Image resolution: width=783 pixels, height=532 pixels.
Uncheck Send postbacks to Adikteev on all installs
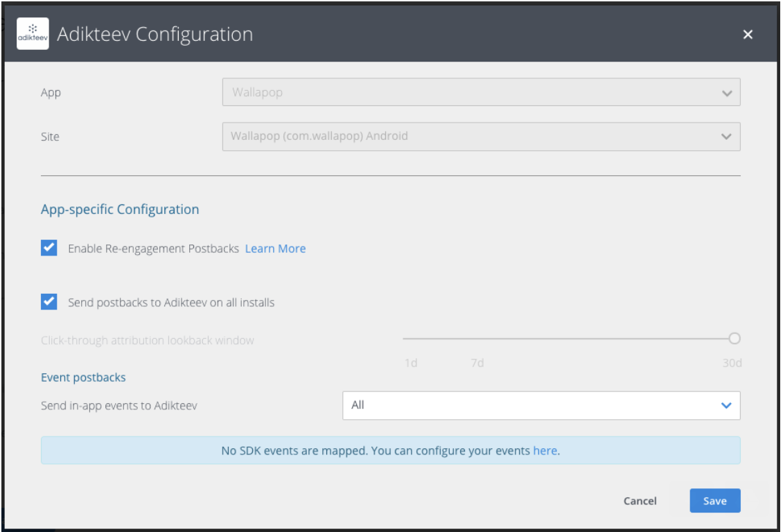[49, 302]
